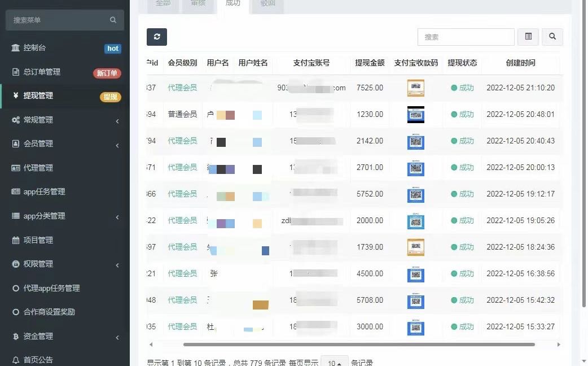Click the magnifier search button beside column toggle
Screen dimensions: 588x366
552,37
